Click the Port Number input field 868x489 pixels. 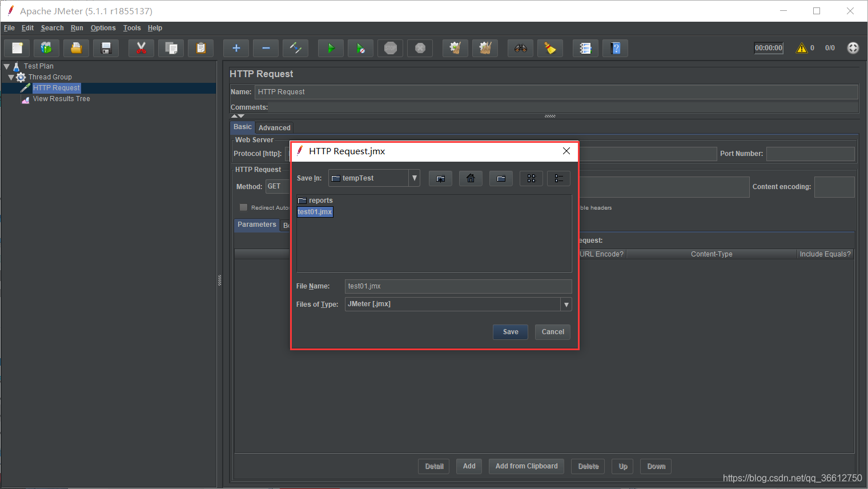tap(810, 154)
